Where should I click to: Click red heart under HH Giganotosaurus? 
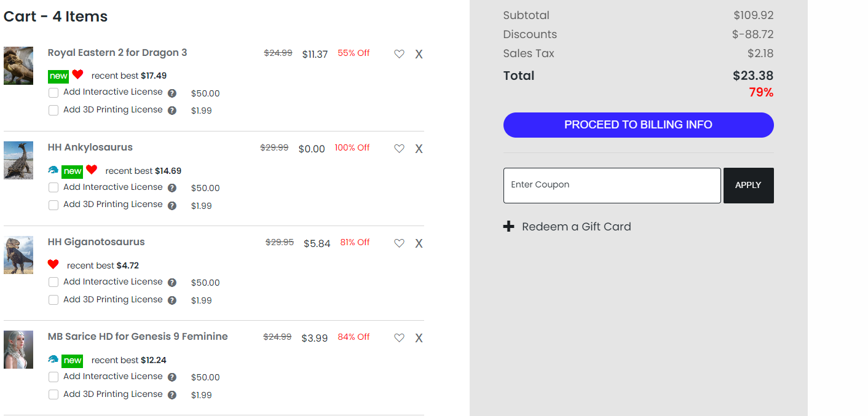(x=53, y=264)
